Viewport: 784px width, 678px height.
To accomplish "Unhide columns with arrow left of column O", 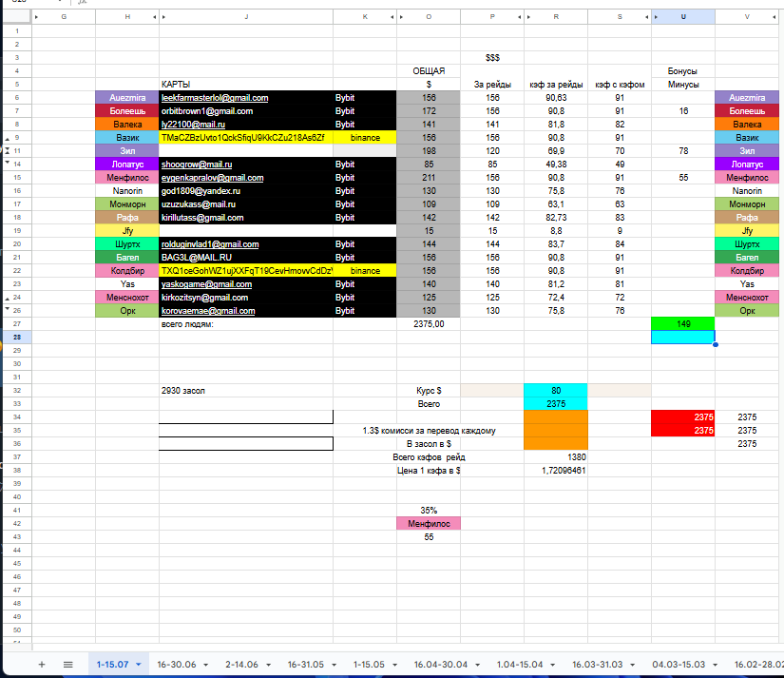I will click(401, 17).
